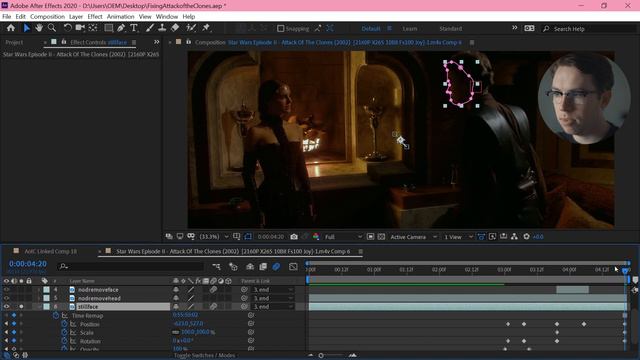640x360 pixels.
Task: Select the Pan Behind anchor point tool
Action: pos(93,28)
